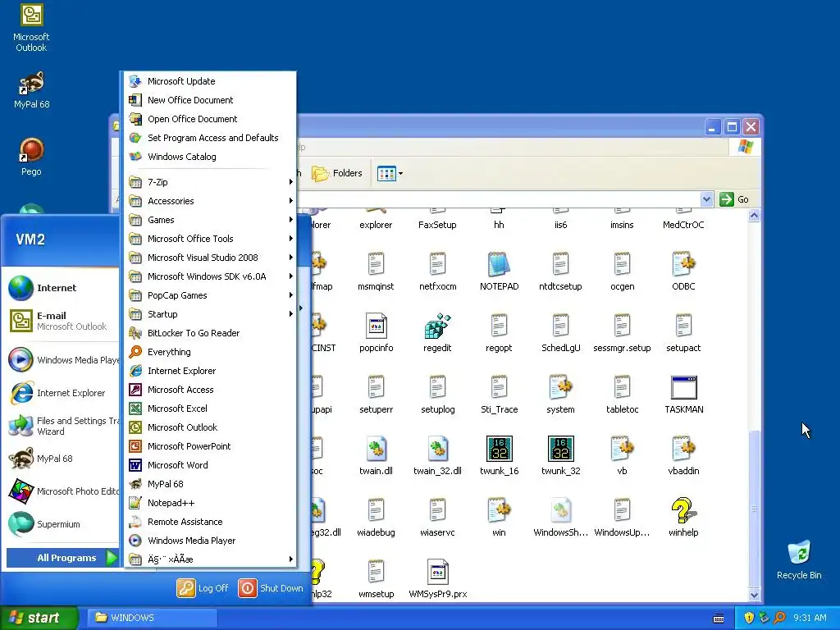Select the system file icon
The width and height of the screenshot is (840, 630).
coord(560,395)
